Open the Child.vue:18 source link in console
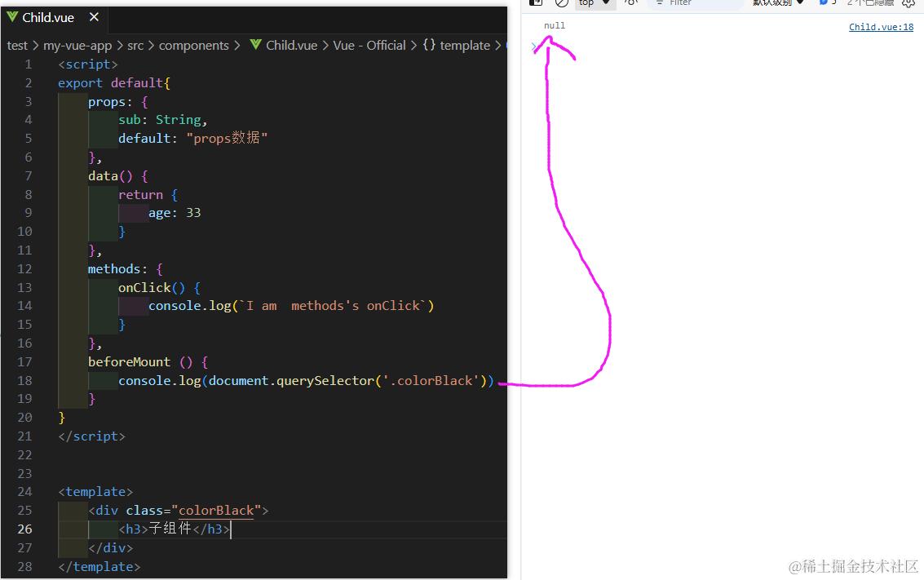This screenshot has width=924, height=580. click(x=881, y=27)
